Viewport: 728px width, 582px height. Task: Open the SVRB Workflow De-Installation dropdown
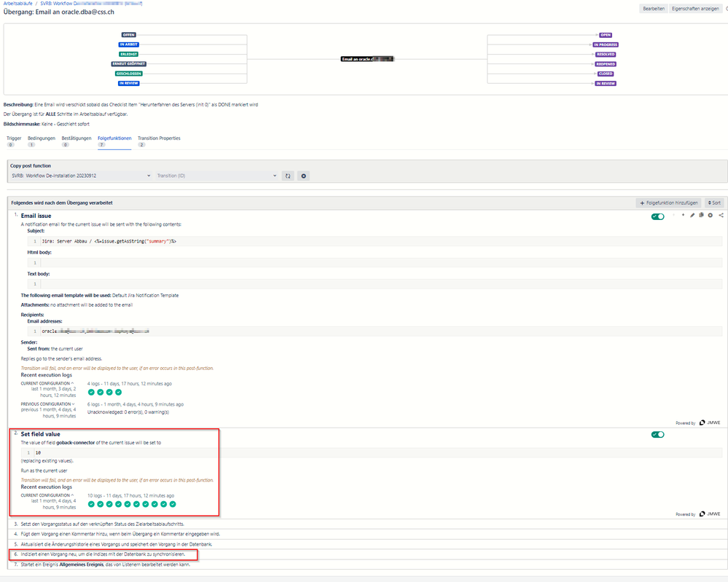pyautogui.click(x=81, y=176)
